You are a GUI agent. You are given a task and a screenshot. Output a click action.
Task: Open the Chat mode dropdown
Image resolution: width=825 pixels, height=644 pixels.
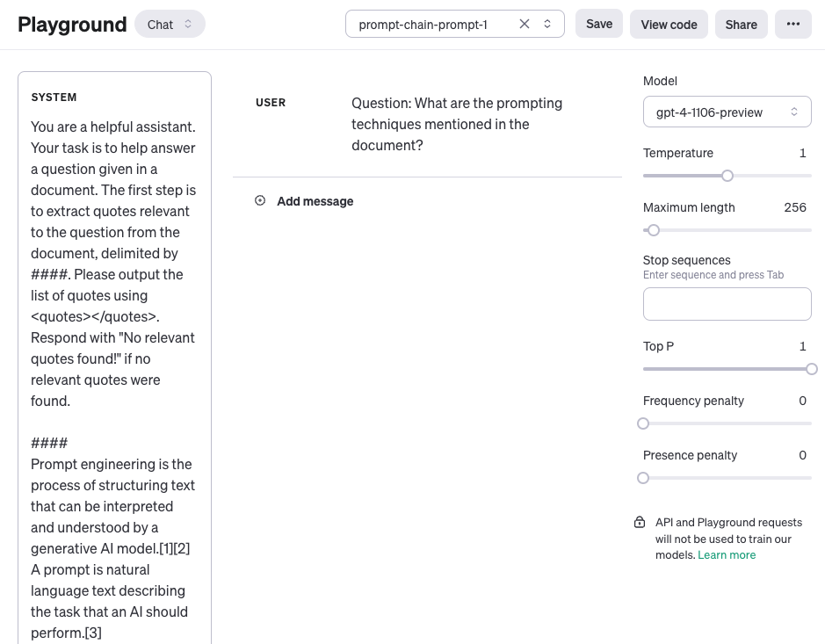(x=170, y=25)
